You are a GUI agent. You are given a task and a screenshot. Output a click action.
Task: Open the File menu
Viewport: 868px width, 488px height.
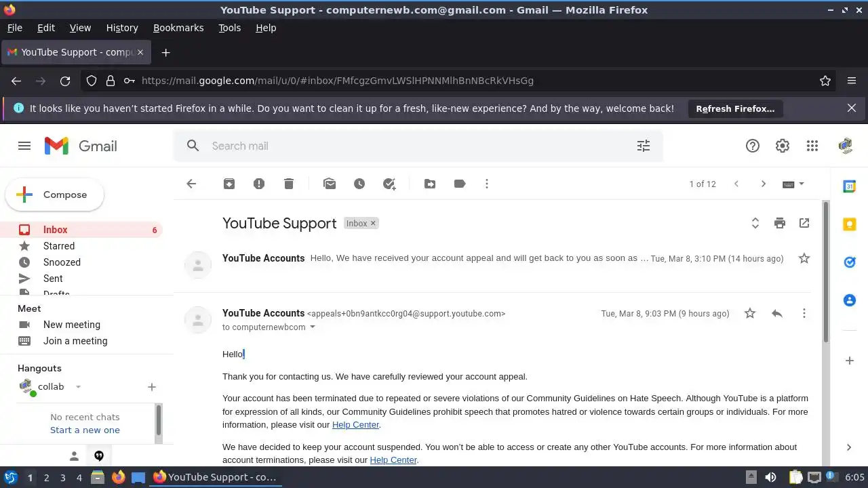(15, 28)
